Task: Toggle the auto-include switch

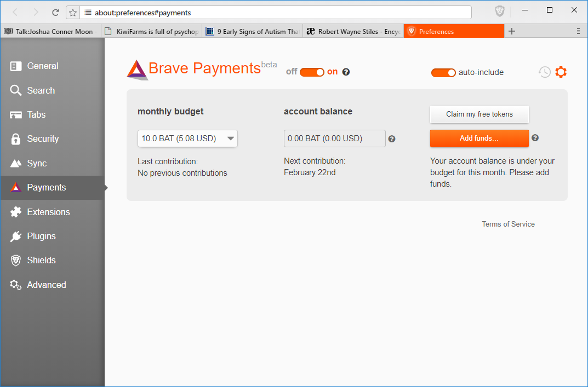Action: pyautogui.click(x=443, y=72)
